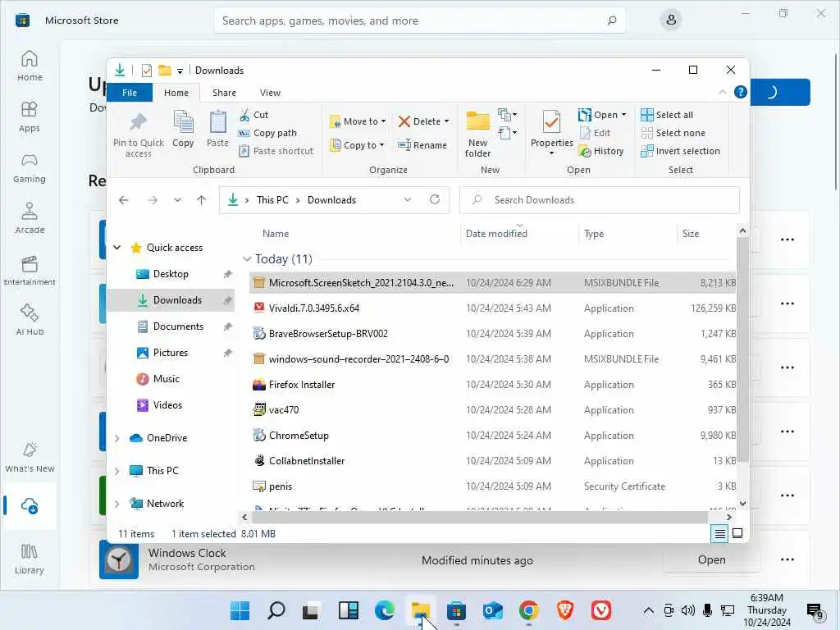Collapse the ribbon with chevron
Image resolution: width=840 pixels, height=630 pixels.
pyautogui.click(x=722, y=92)
